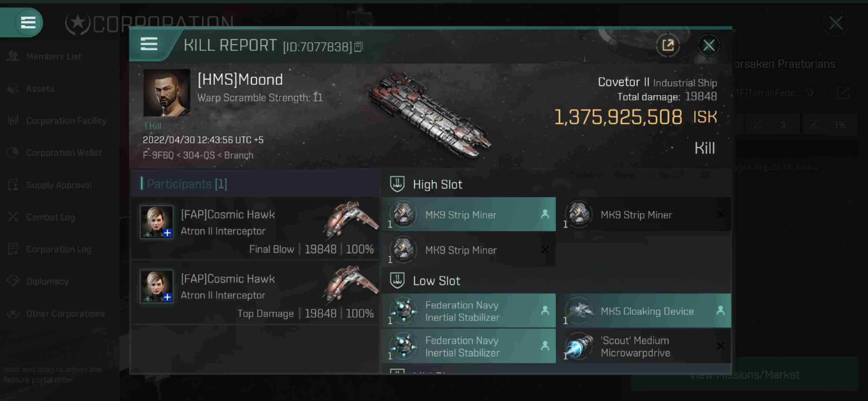Expand the Low Slot equipment section
Viewport: 868px width, 401px height.
(436, 281)
